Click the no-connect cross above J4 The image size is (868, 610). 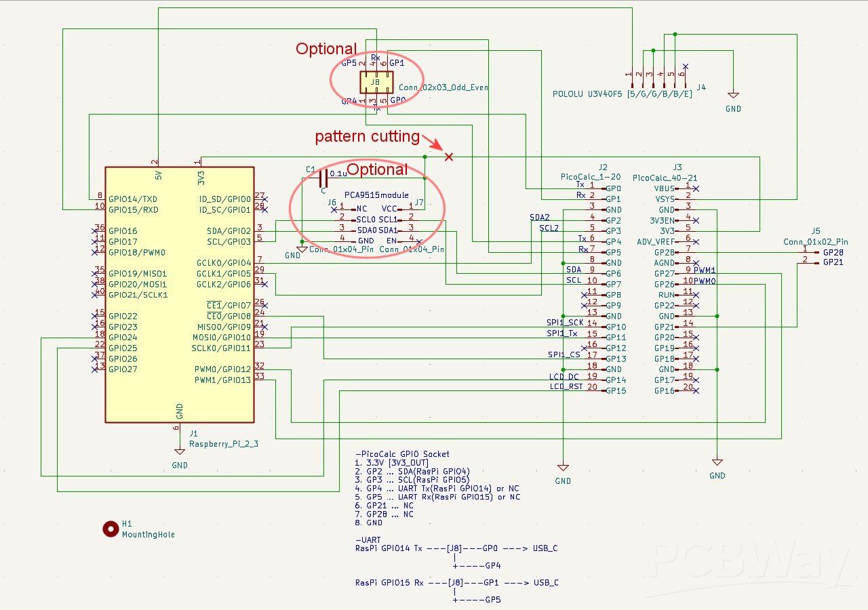[x=686, y=66]
